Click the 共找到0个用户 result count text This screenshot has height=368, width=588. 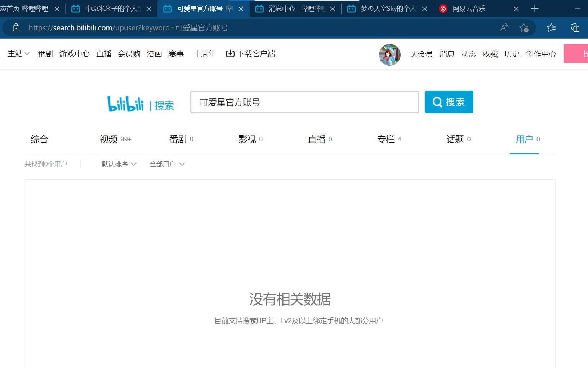(x=46, y=164)
